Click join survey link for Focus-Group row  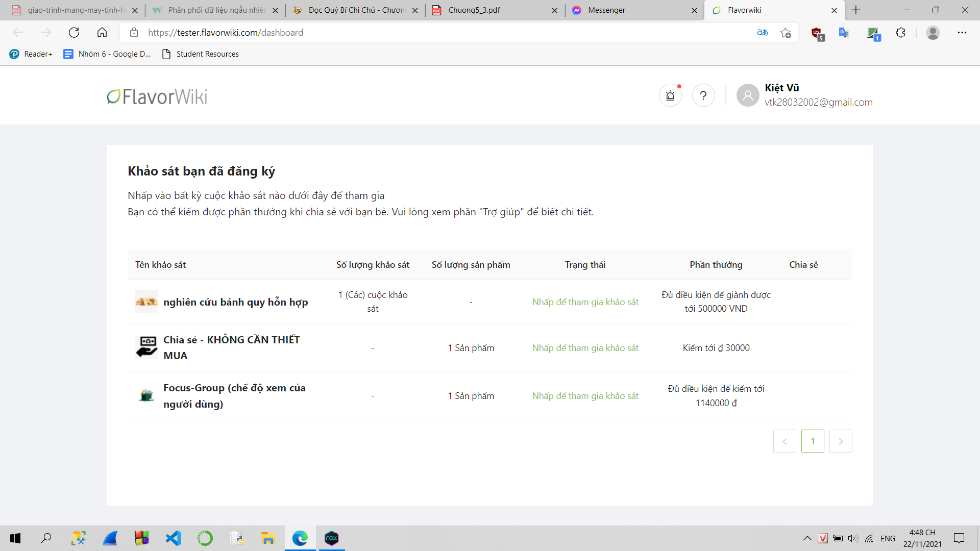click(x=585, y=396)
